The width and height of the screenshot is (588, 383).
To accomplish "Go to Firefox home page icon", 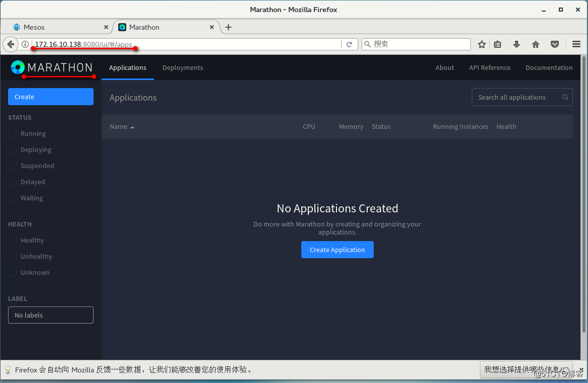I will point(536,44).
